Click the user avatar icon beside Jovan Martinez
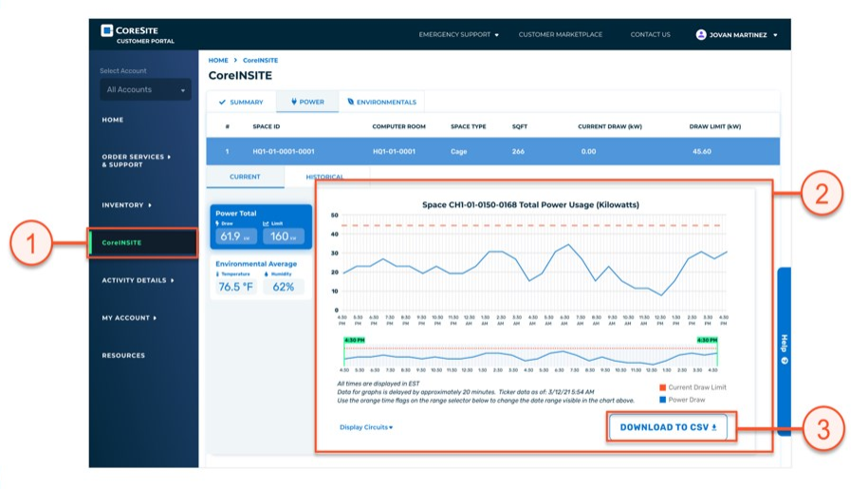The image size is (868, 489). 701,35
